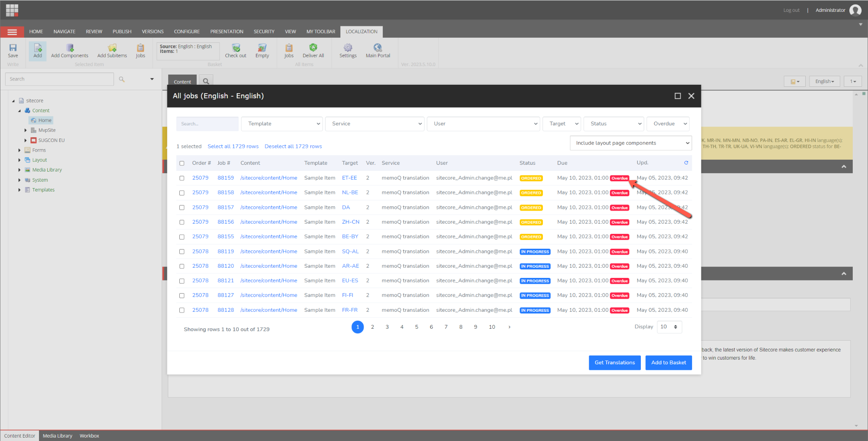Check the row for job 88158
This screenshot has width=868, height=441.
pyautogui.click(x=182, y=193)
